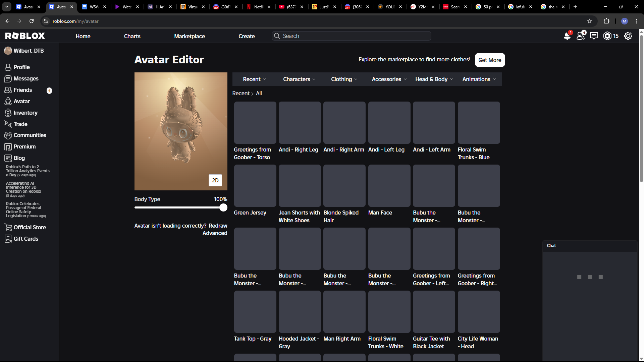644x362 pixels.
Task: Click the Blog sidebar icon
Action: coord(8,158)
